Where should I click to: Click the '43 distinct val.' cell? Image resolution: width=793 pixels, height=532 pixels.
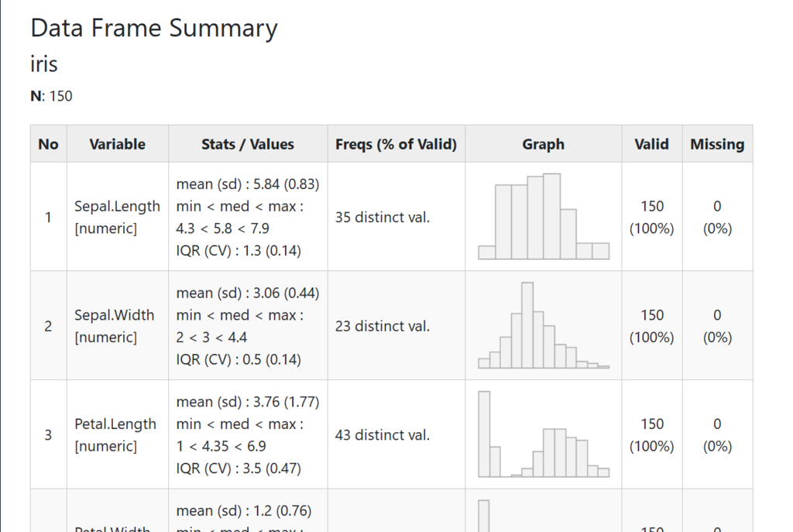383,434
